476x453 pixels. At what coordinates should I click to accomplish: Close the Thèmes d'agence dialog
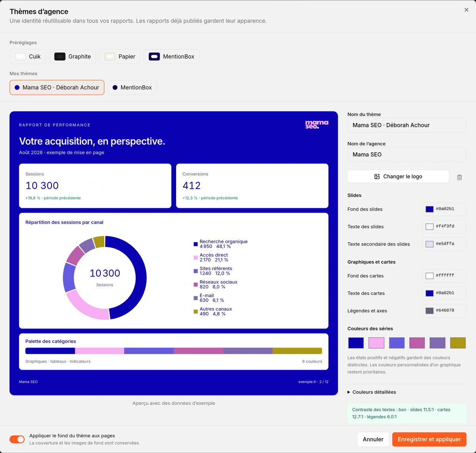pyautogui.click(x=466, y=10)
